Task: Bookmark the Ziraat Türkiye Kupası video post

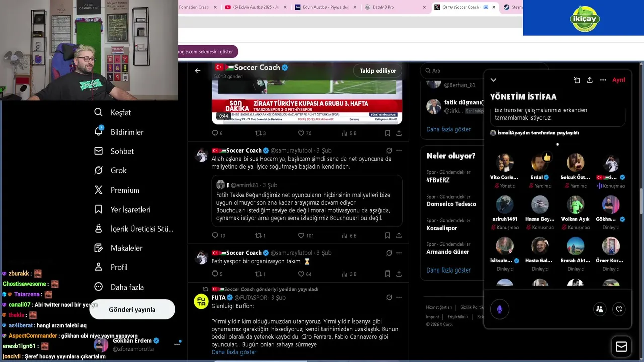Action: (387, 133)
